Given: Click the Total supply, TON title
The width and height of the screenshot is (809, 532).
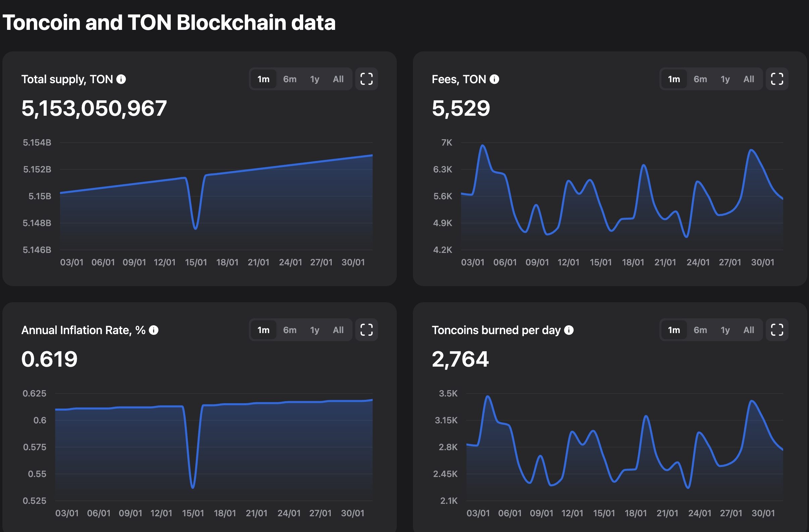Looking at the screenshot, I should pyautogui.click(x=67, y=79).
